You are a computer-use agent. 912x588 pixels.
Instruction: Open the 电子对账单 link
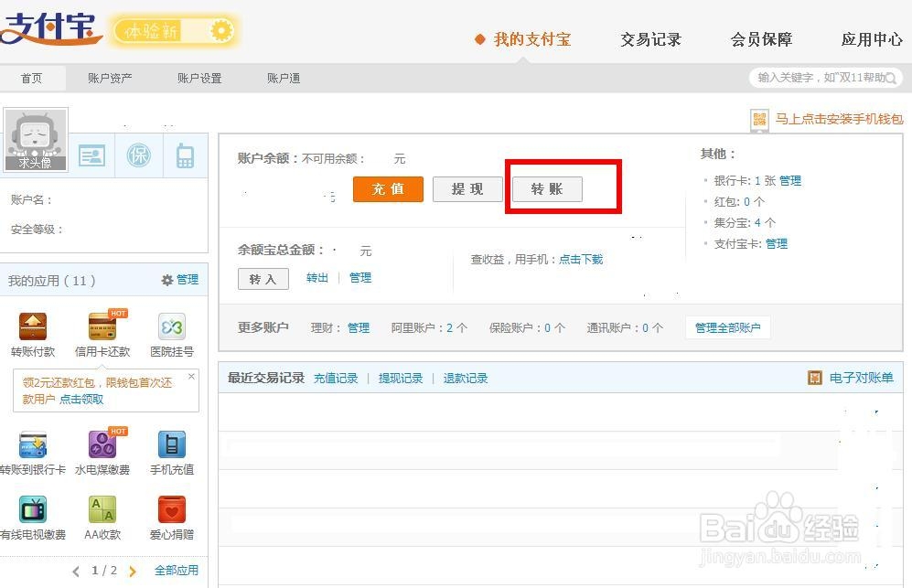[862, 378]
